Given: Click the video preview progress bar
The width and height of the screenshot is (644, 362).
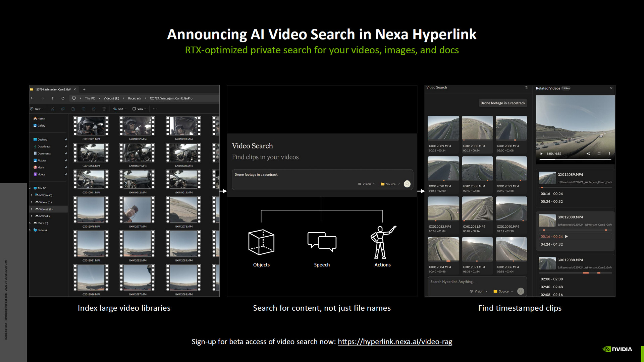Looking at the screenshot, I should [575, 160].
